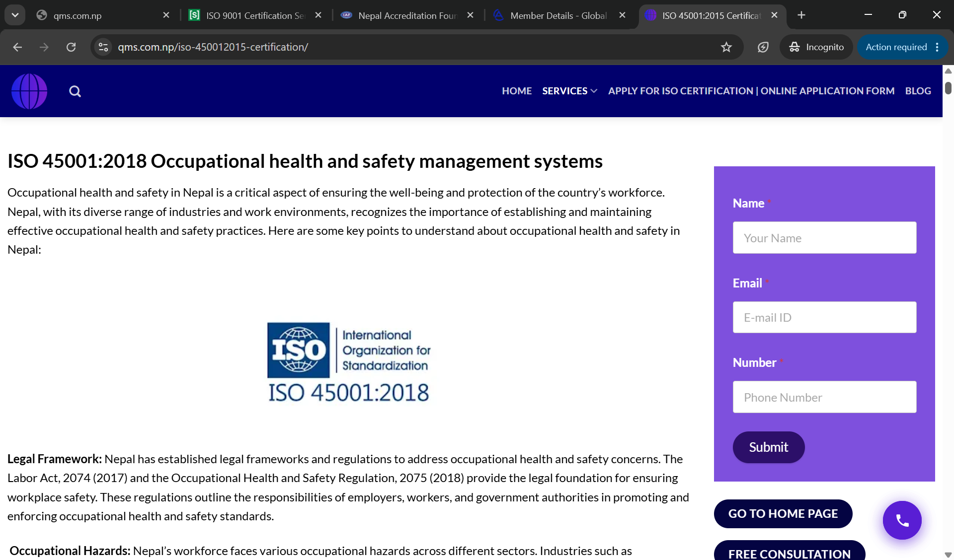Click the Phone Number input field
The height and width of the screenshot is (560, 954).
(824, 397)
